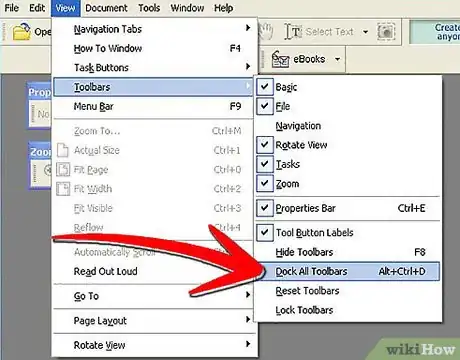
Task: Open the eBooks dropdown arrow
Action: (x=338, y=59)
